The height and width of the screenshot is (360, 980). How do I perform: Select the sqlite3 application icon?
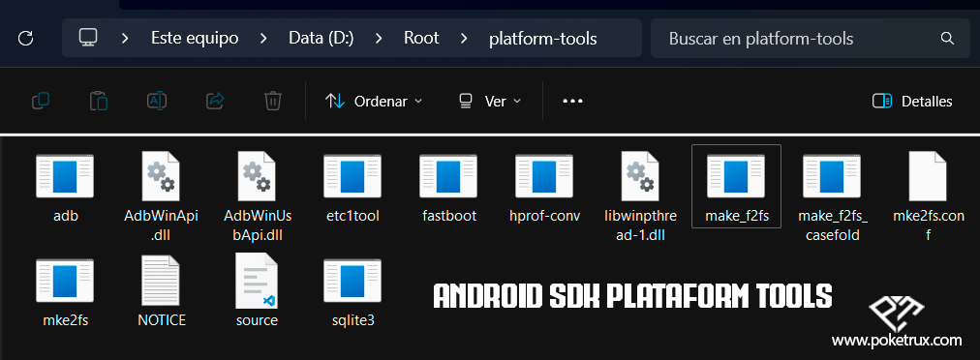click(352, 280)
